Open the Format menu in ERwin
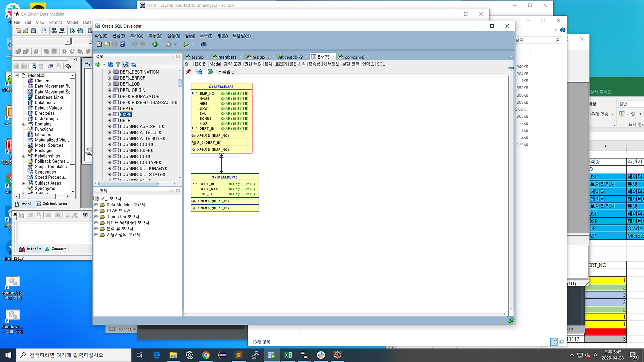Image resolution: width=644 pixels, height=362 pixels. (x=55, y=22)
